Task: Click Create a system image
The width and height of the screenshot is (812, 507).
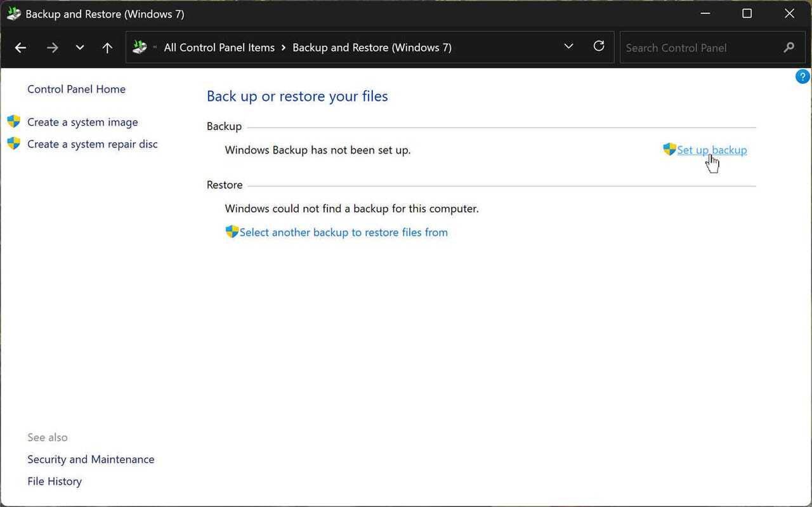Action: 82,122
